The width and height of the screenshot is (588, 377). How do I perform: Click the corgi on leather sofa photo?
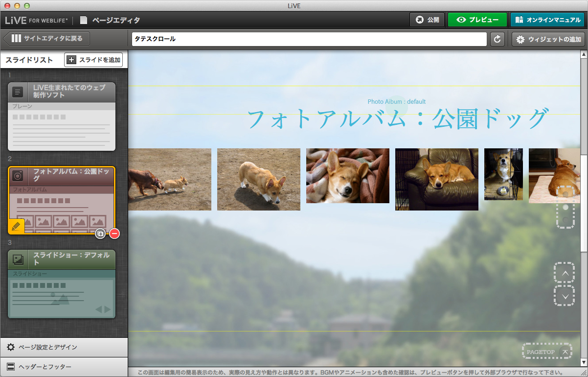click(437, 179)
